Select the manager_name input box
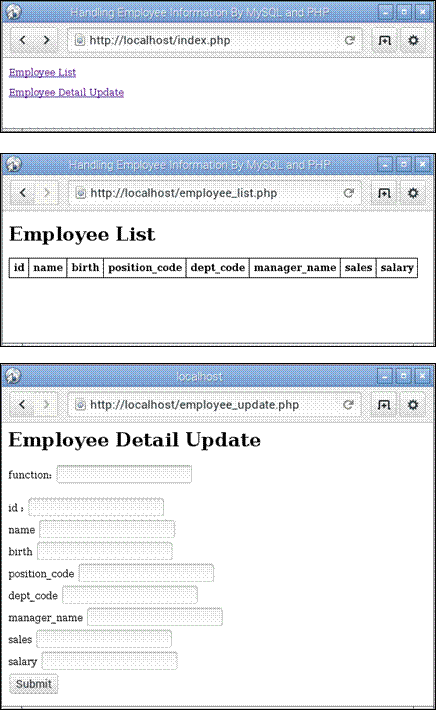 tap(155, 617)
